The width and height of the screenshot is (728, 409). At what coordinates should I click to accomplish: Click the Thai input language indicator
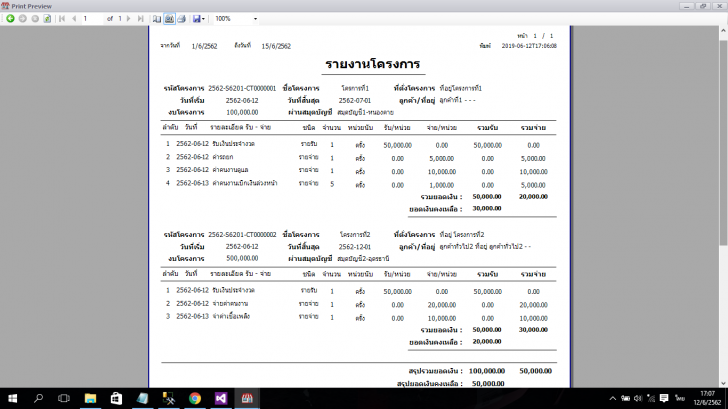click(x=680, y=398)
